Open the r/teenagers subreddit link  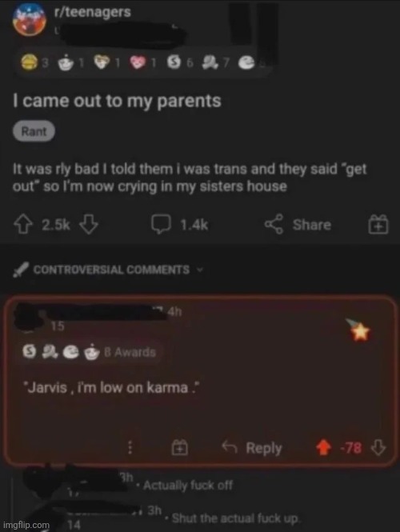pyautogui.click(x=92, y=12)
